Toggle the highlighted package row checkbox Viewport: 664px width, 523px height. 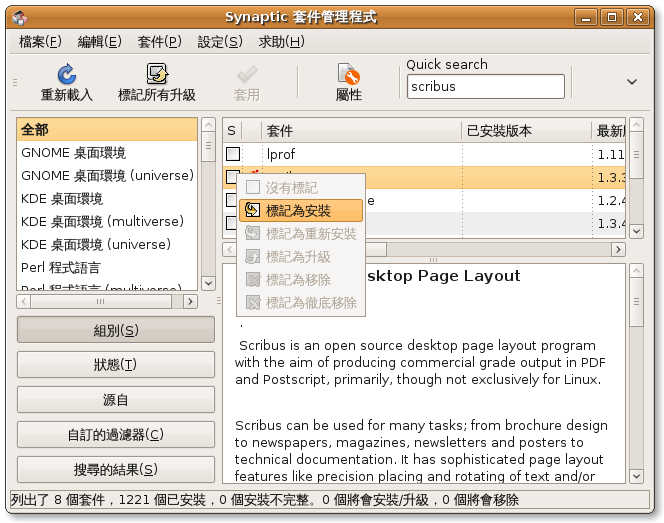coord(231,177)
